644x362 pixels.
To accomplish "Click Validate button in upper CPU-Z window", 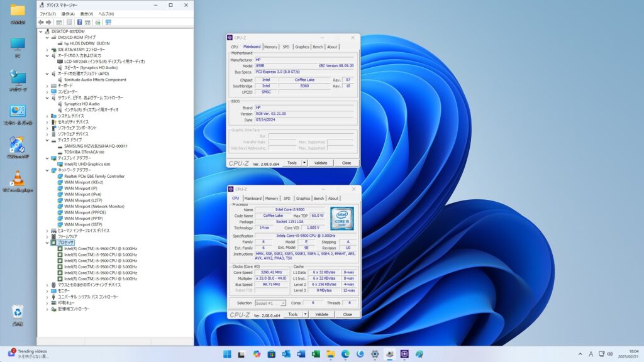I will point(321,163).
